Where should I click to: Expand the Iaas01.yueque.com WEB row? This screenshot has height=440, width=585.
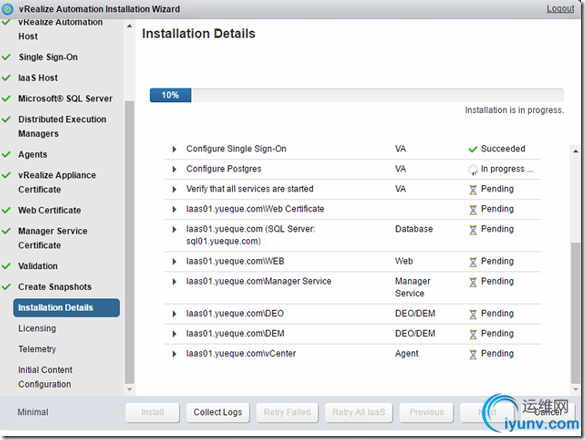(174, 262)
